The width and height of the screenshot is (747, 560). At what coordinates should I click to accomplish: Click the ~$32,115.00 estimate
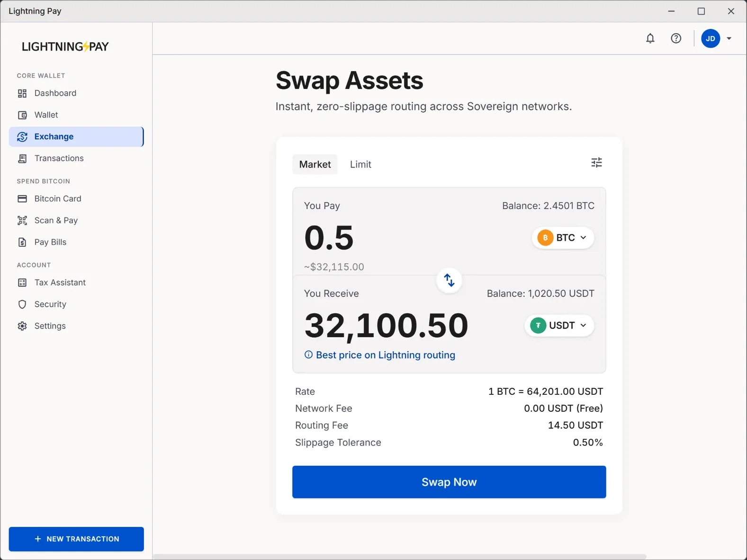[334, 267]
